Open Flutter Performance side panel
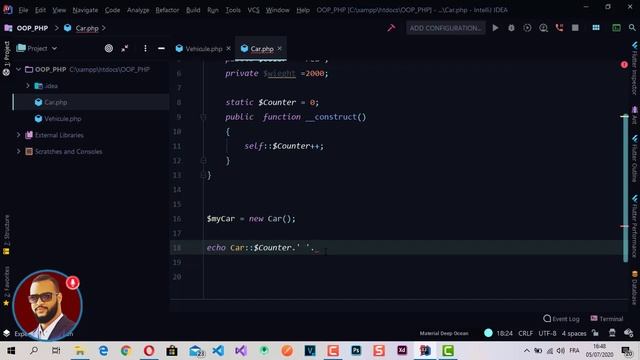Image resolution: width=640 pixels, height=360 pixels. 635,226
